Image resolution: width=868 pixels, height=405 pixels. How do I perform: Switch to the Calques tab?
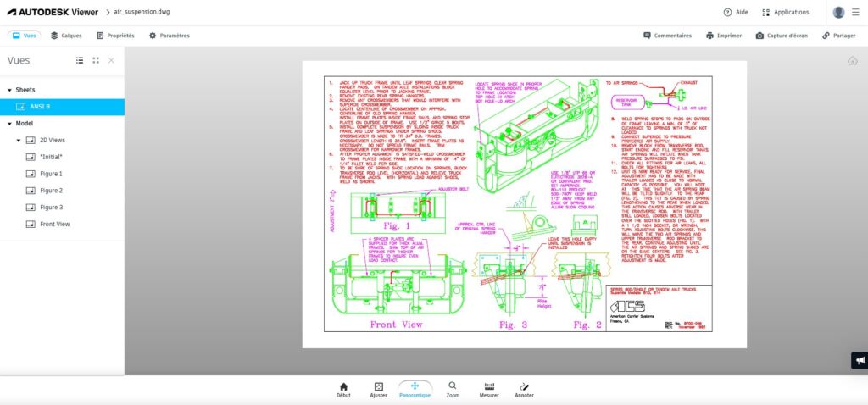click(66, 36)
